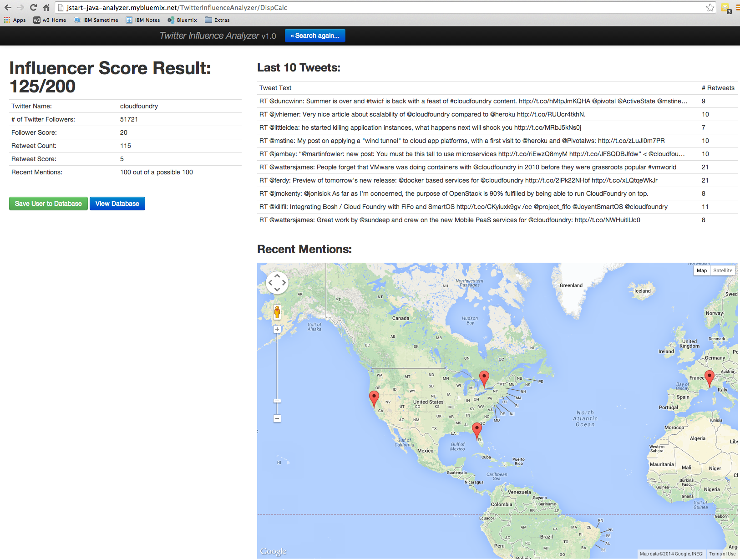This screenshot has height=560, width=740.
Task: Click the follower count 51721
Action: (129, 119)
